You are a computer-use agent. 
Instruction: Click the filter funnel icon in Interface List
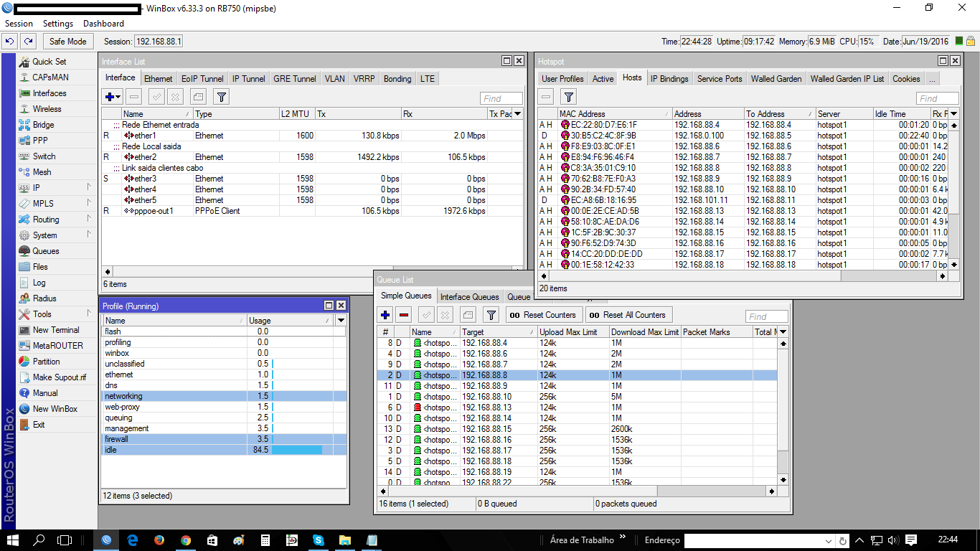coord(222,97)
